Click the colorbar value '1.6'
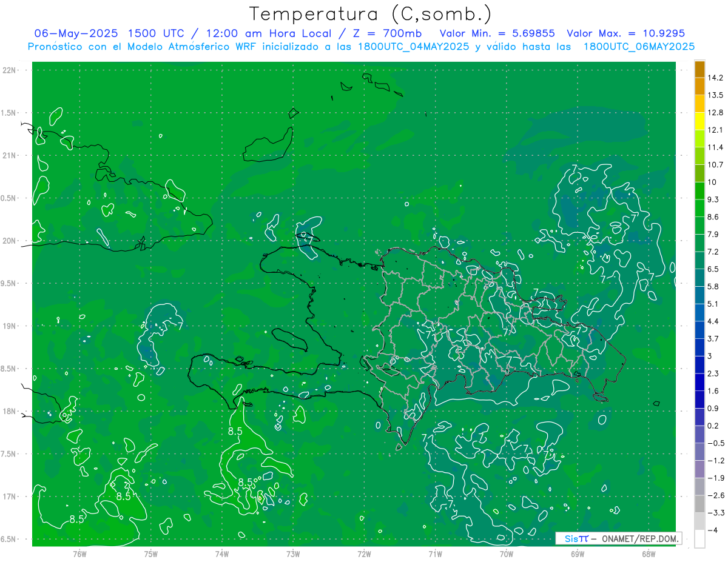 [713, 391]
